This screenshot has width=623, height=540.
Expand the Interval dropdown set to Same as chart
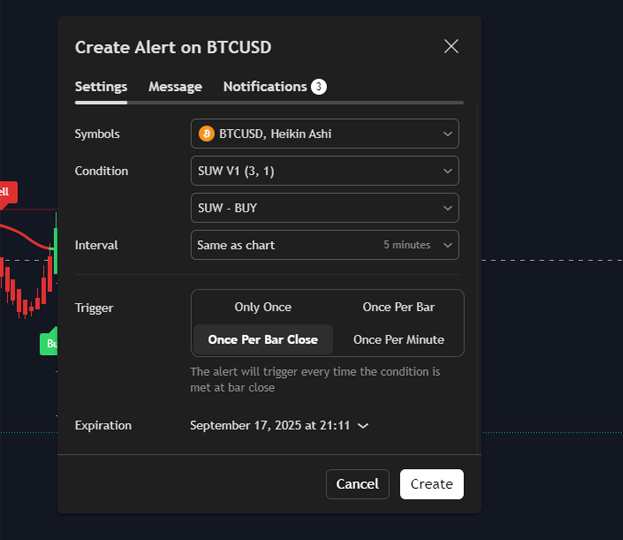point(325,245)
